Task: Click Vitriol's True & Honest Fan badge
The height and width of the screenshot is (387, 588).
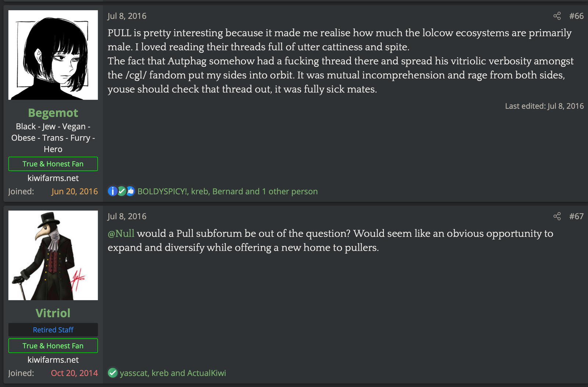Action: [x=53, y=346]
